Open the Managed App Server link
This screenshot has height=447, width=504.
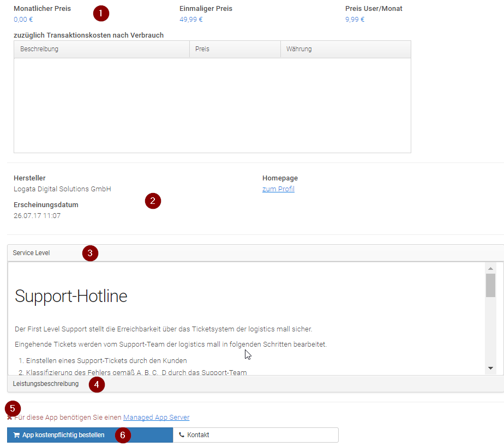[x=156, y=417]
